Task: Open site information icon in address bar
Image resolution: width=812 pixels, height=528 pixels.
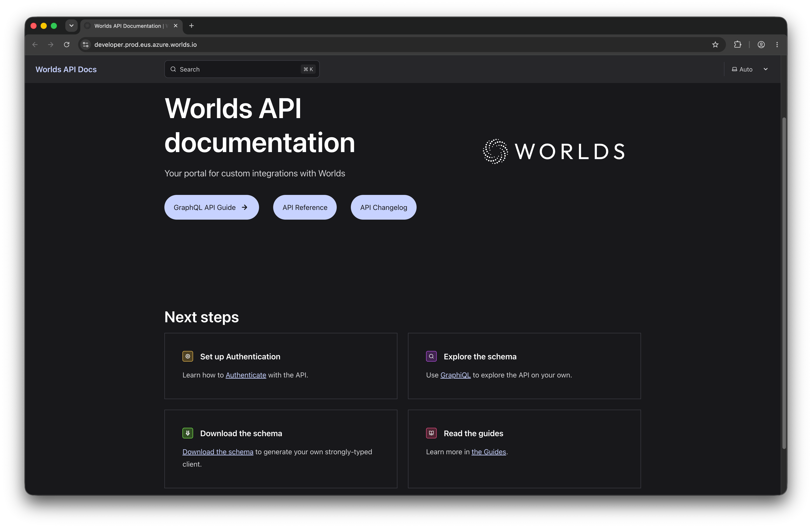Action: [86, 45]
